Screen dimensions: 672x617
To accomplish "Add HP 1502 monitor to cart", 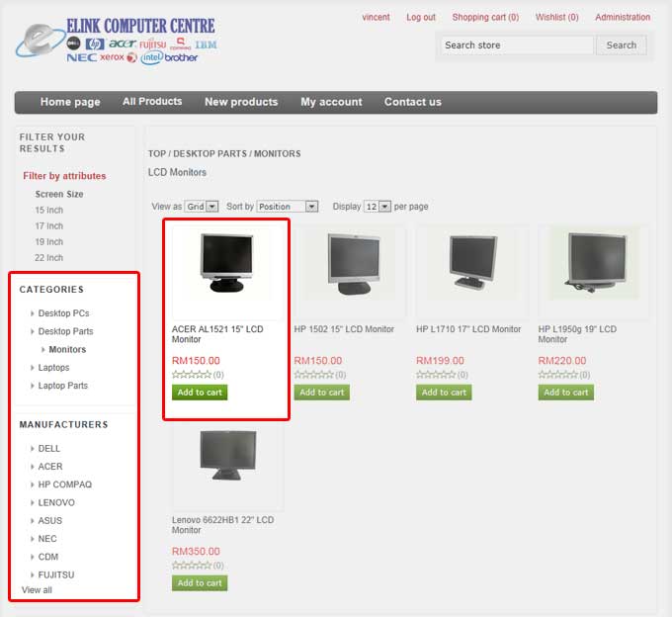I will point(322,393).
